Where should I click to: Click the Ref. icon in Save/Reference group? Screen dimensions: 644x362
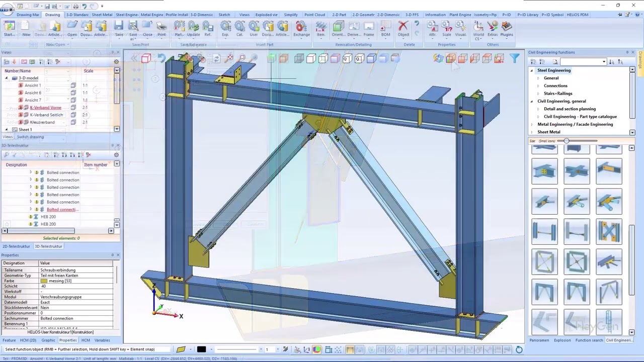tap(208, 28)
